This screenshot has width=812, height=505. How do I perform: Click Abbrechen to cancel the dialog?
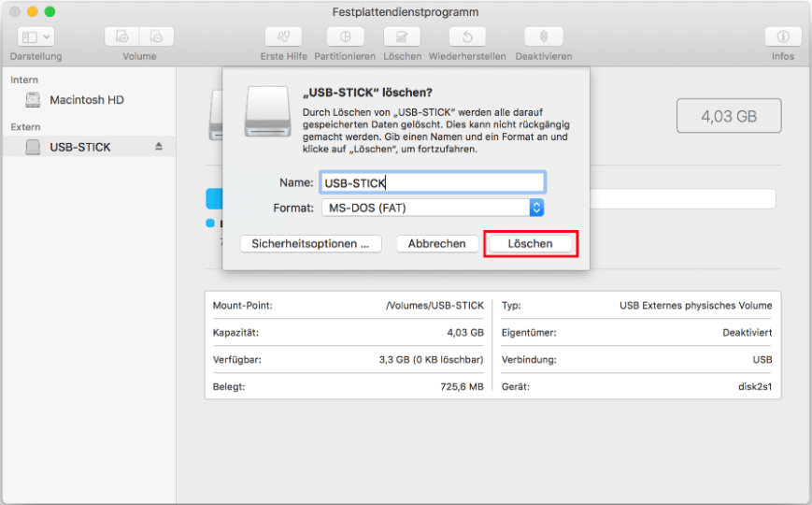(x=437, y=244)
